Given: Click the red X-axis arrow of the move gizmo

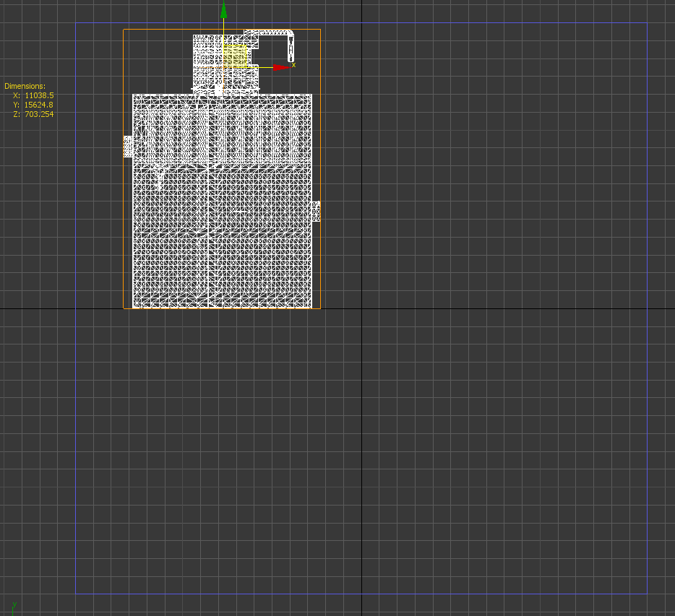Looking at the screenshot, I should 282,68.
